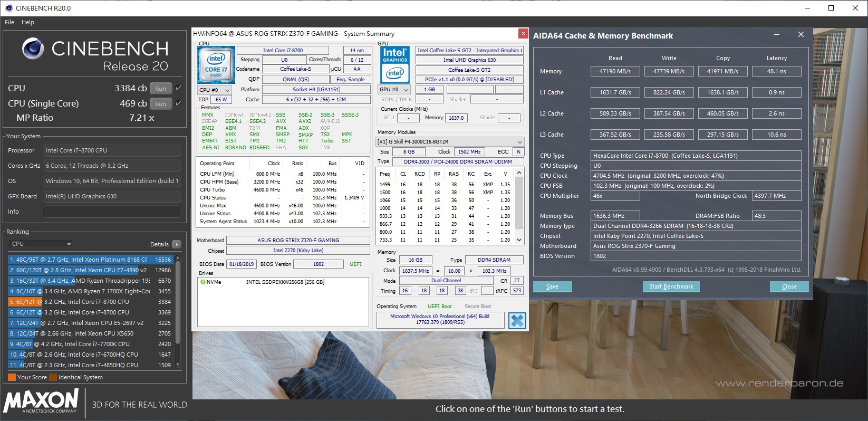This screenshot has height=421, width=868.
Task: Run the CPU multi-core benchmark
Action: [x=161, y=88]
